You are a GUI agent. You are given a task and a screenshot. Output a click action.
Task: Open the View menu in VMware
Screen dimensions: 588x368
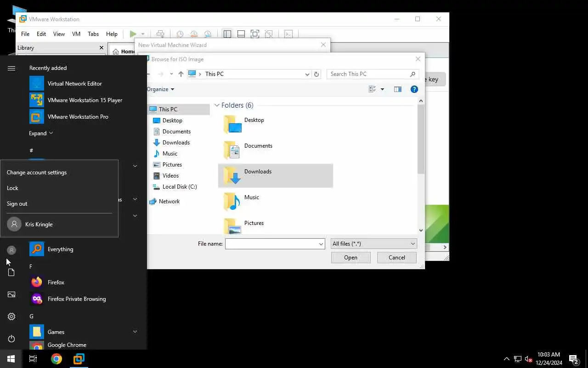click(x=59, y=34)
